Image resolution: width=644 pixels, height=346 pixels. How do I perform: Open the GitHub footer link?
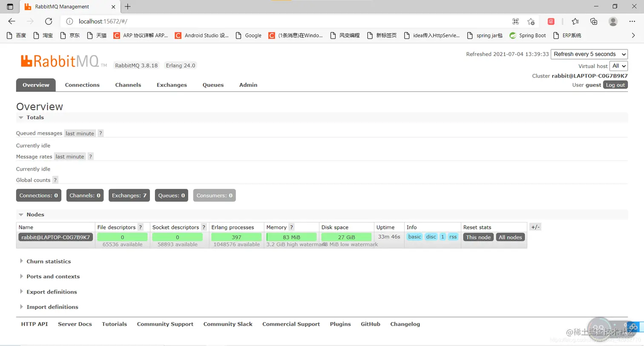coord(371,324)
